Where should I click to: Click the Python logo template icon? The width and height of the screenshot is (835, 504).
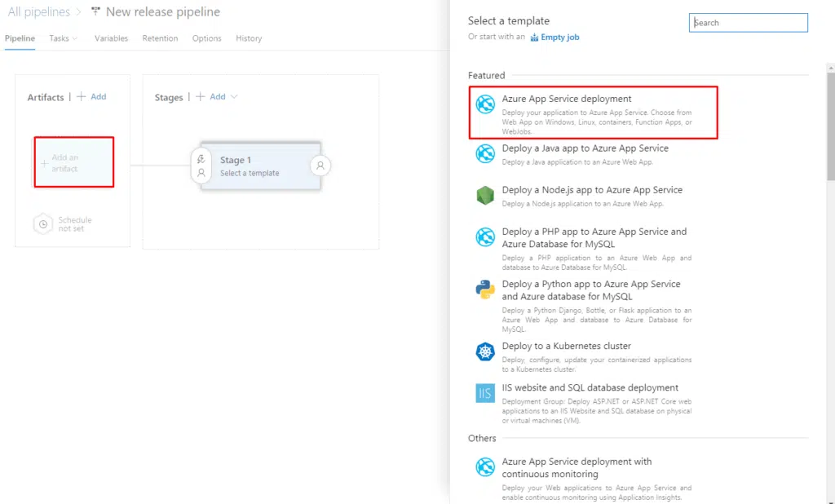tap(485, 290)
